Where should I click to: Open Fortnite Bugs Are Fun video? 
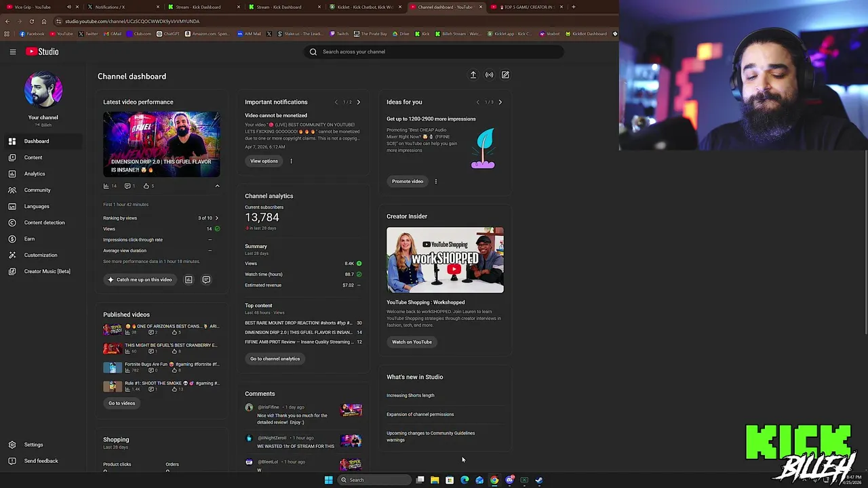[x=161, y=367]
